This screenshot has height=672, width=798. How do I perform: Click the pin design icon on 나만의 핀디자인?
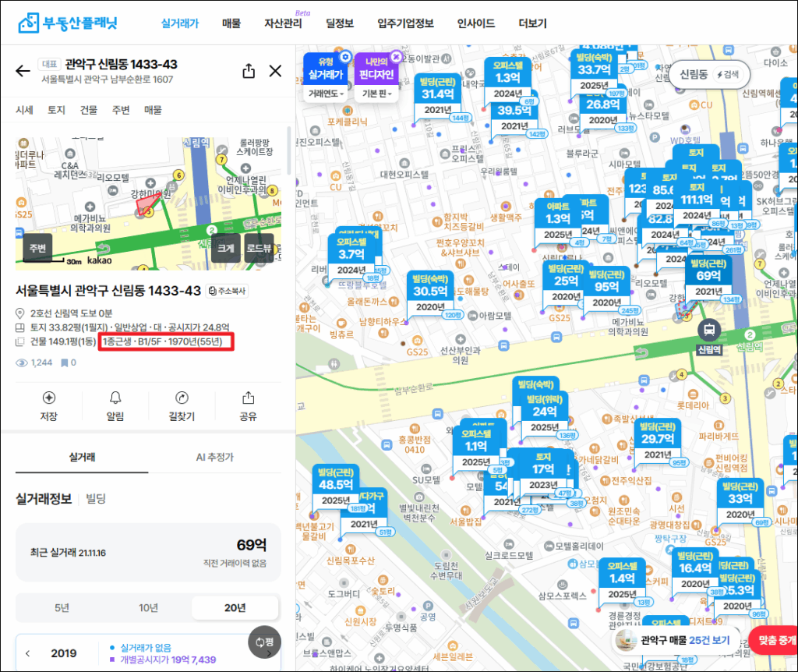click(396, 57)
